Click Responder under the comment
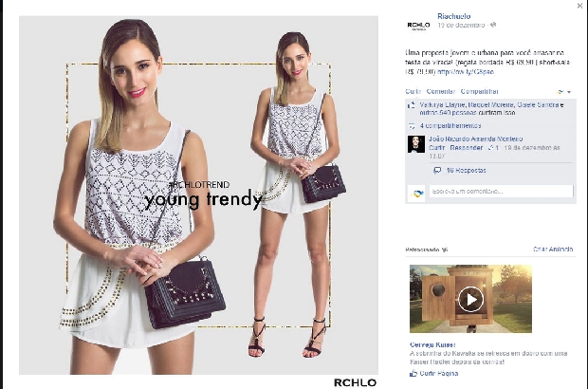 466,148
